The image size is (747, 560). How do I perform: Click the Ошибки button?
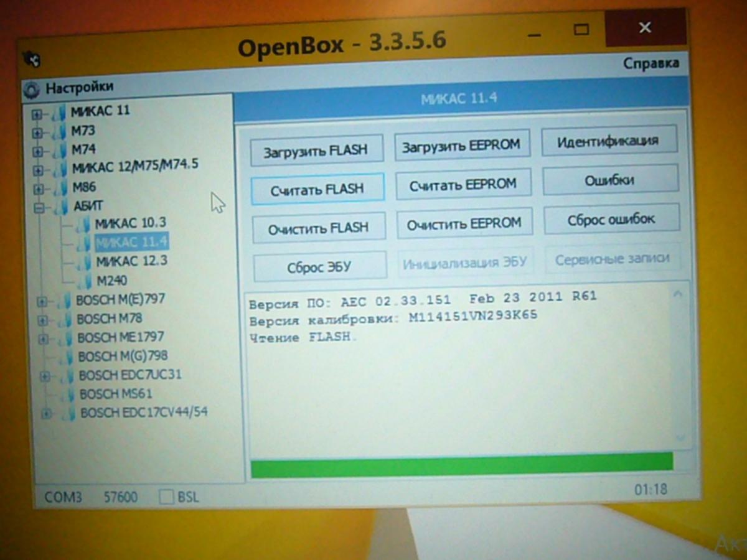610,180
